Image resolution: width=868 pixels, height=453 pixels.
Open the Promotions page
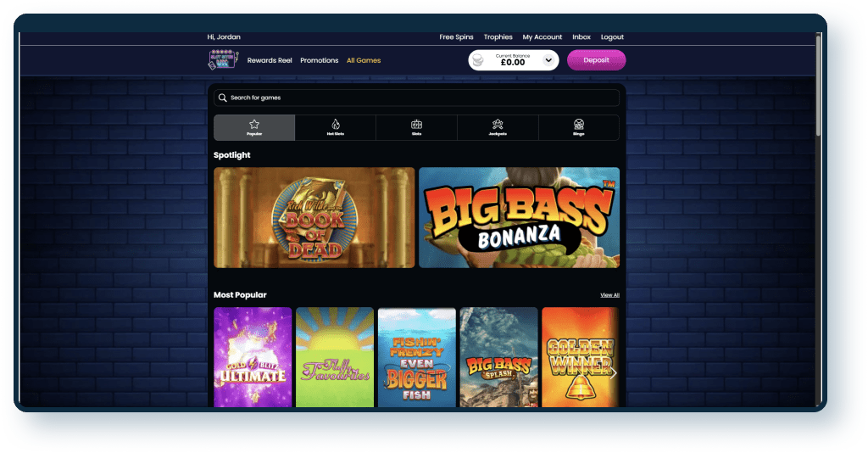coord(319,60)
